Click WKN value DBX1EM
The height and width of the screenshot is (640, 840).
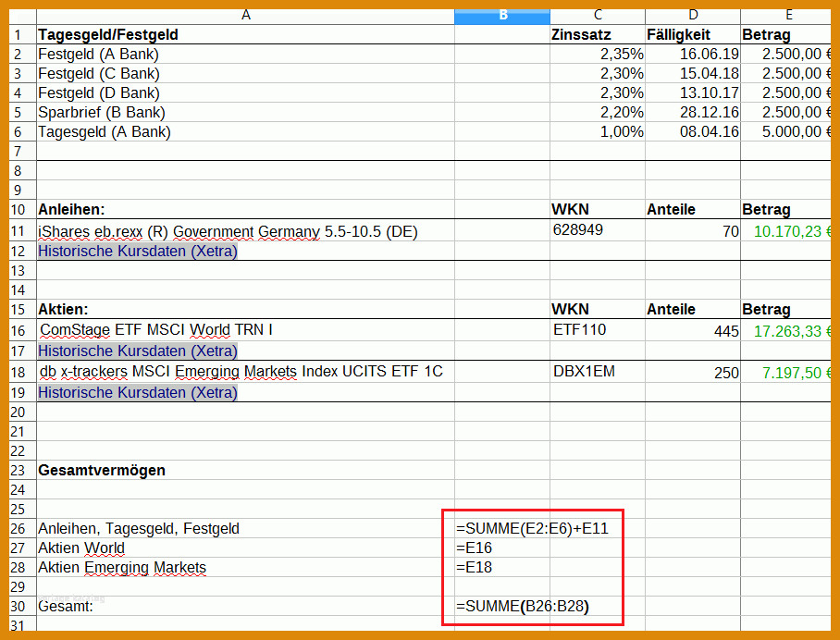598,372
